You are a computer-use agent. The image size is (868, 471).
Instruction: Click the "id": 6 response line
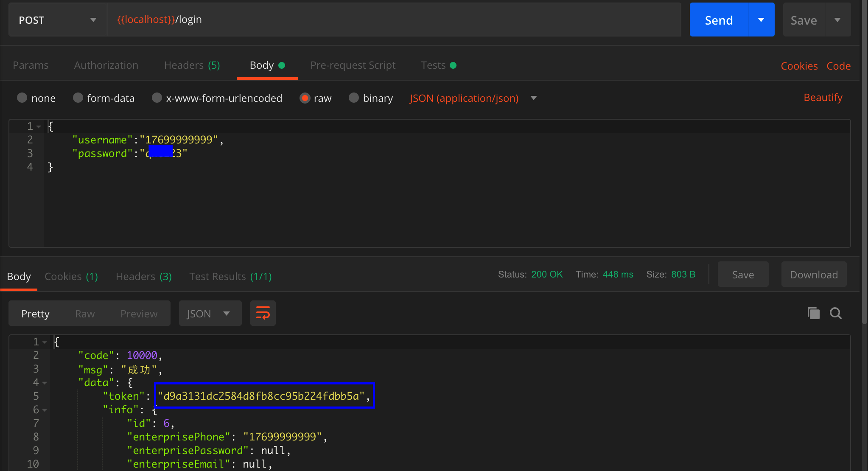click(151, 423)
